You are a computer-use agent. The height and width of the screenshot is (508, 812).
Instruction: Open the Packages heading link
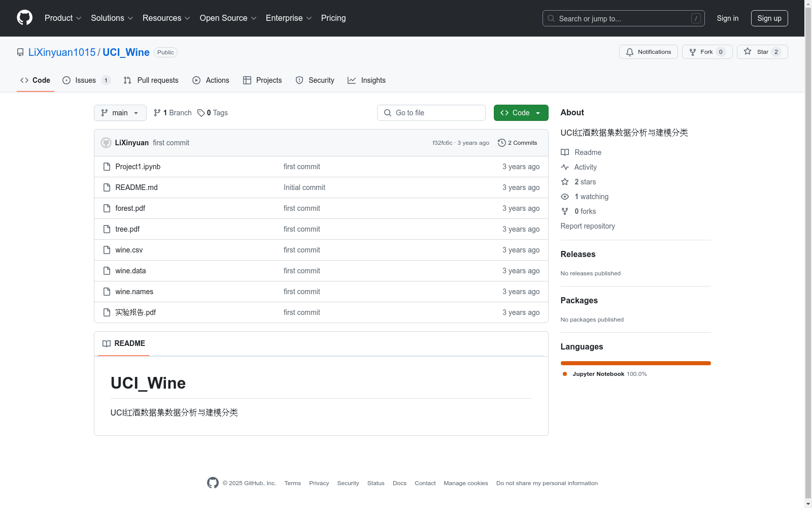tap(579, 301)
